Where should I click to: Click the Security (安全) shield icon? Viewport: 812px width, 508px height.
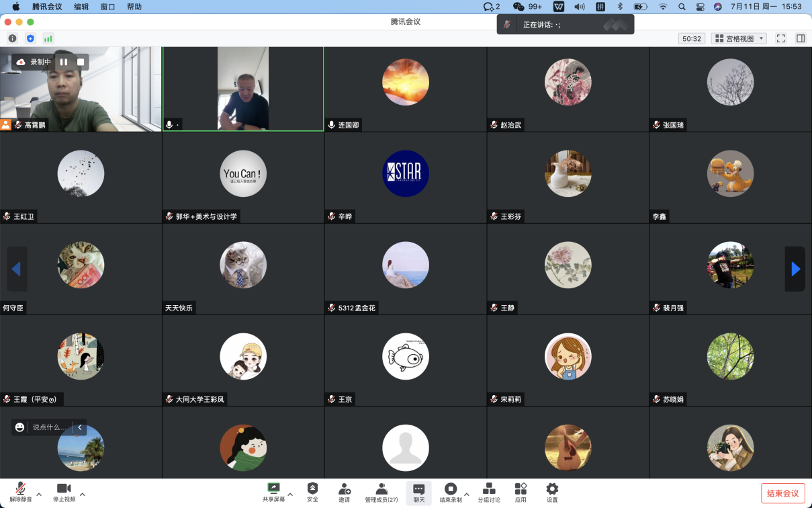tap(312, 492)
